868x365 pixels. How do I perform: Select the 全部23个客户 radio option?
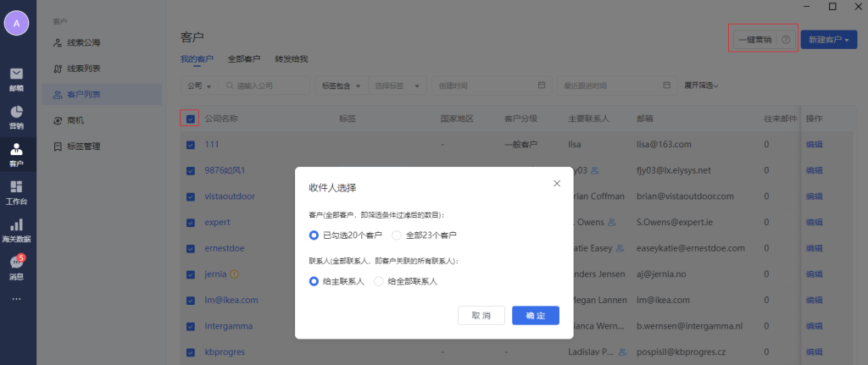396,235
